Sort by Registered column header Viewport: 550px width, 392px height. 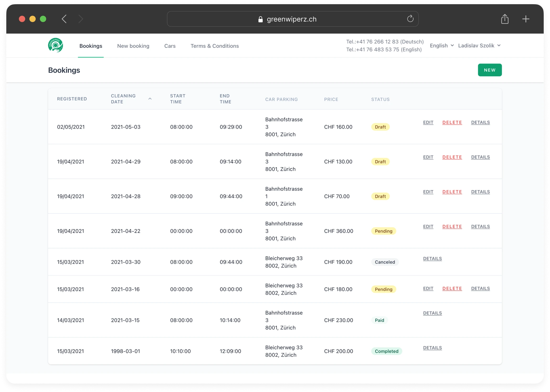click(72, 99)
